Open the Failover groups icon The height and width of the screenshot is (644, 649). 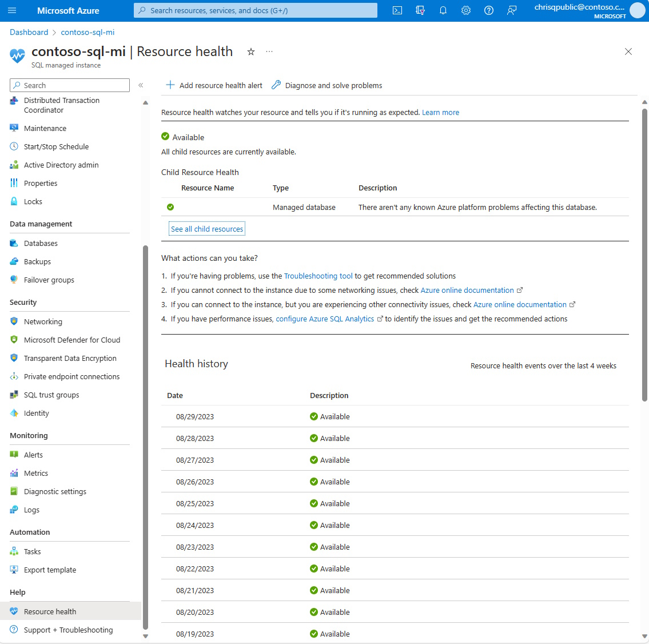tap(14, 280)
